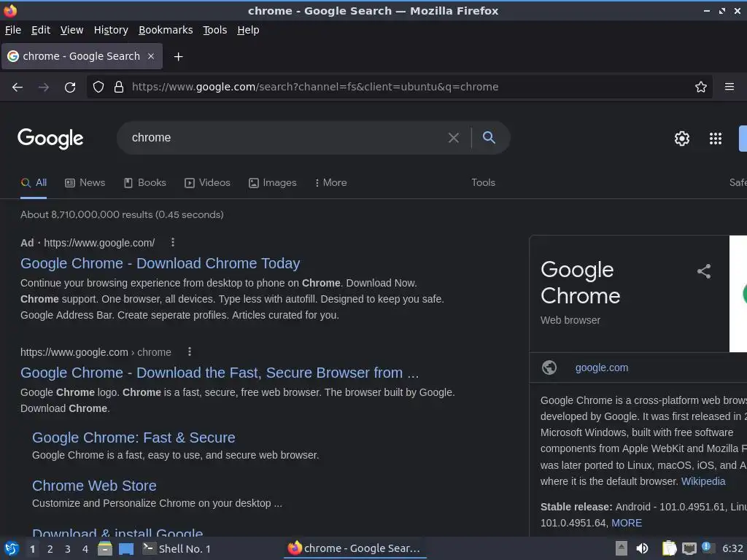
Task: Select the All results tab
Action: [34, 183]
